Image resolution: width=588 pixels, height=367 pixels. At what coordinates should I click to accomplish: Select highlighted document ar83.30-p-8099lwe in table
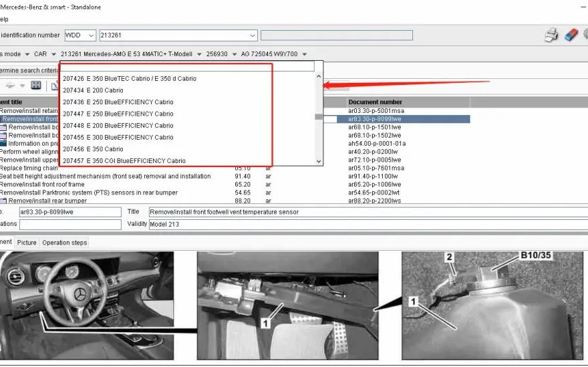tap(375, 119)
